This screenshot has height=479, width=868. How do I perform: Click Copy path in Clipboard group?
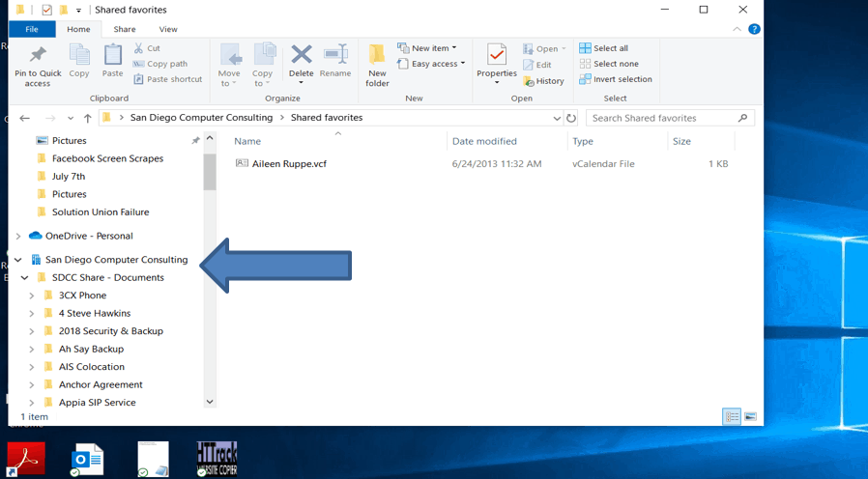pos(160,64)
